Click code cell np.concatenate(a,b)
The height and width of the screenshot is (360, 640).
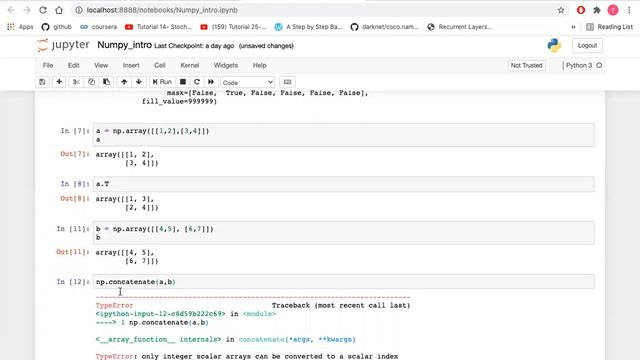[x=344, y=282]
